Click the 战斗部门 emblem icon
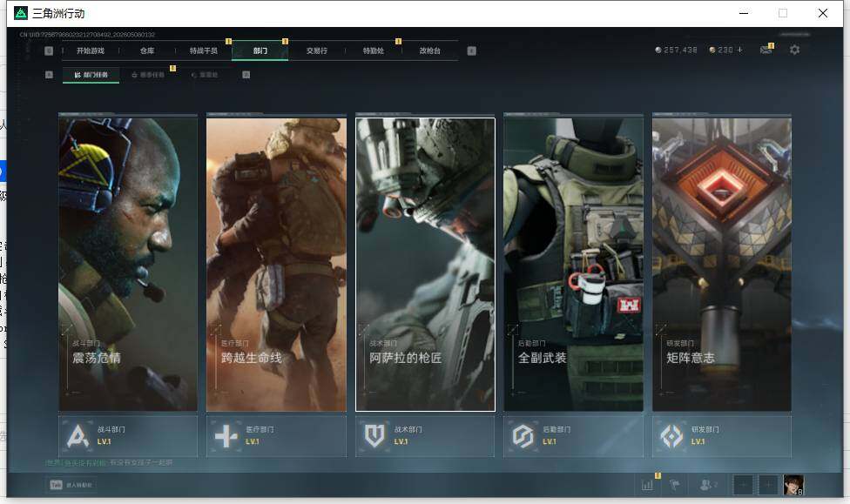This screenshot has height=504, width=850. click(78, 436)
